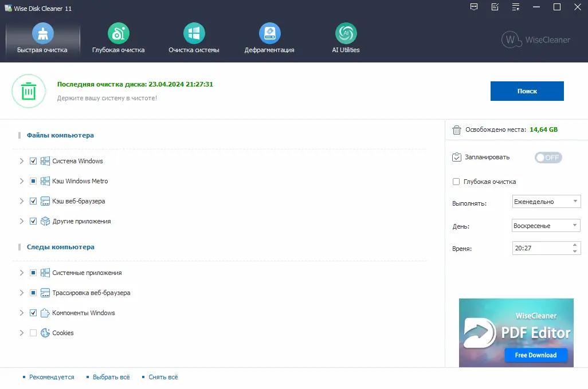Expand the Кэш веб-браузера tree item
The image size is (588, 389).
point(21,201)
